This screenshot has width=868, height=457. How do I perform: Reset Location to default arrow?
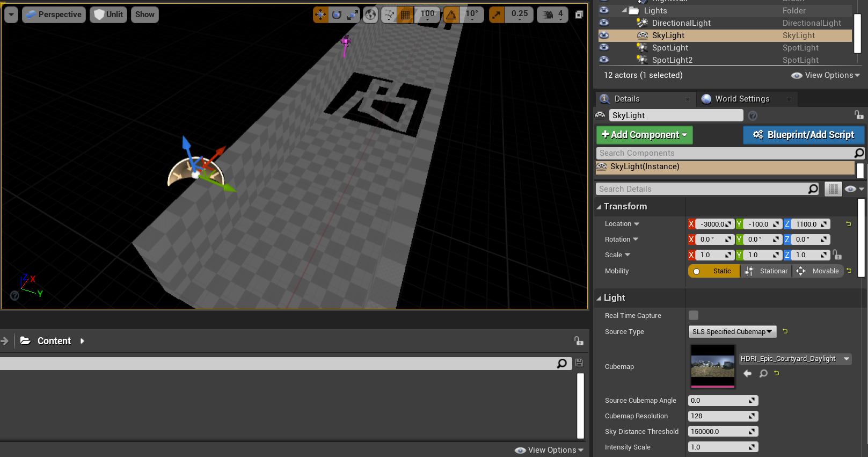(x=849, y=224)
